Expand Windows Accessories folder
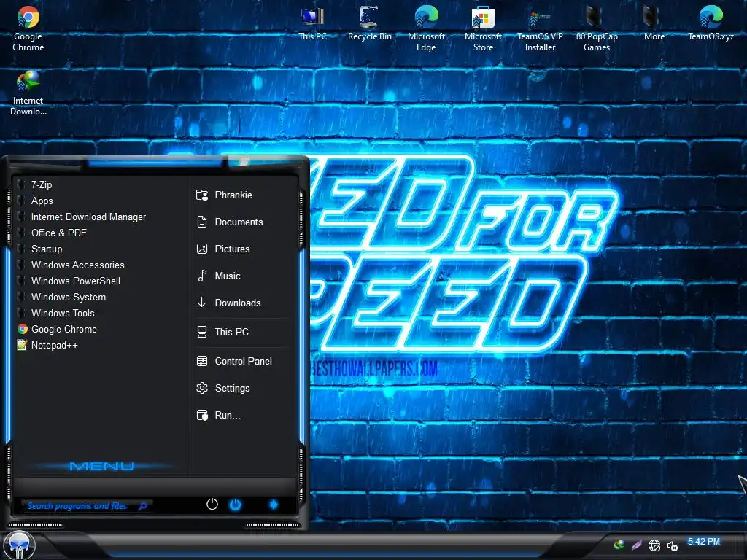Viewport: 747px width, 560px height. pos(101,265)
